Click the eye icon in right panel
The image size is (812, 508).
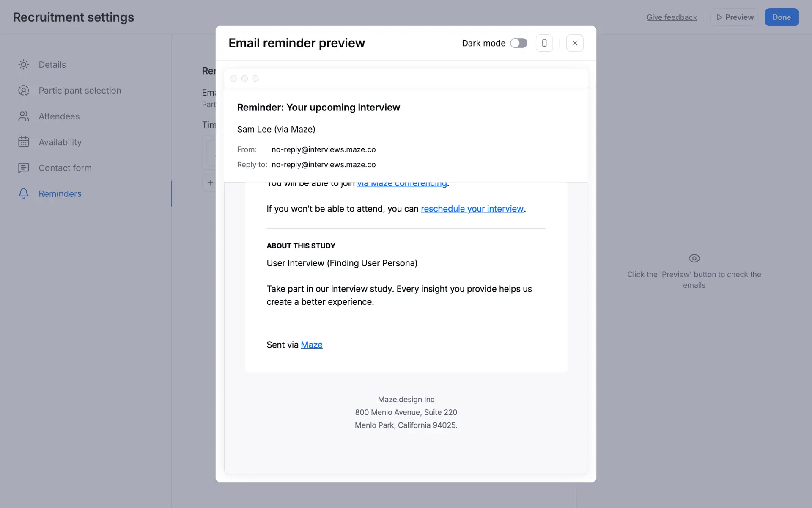click(x=694, y=258)
